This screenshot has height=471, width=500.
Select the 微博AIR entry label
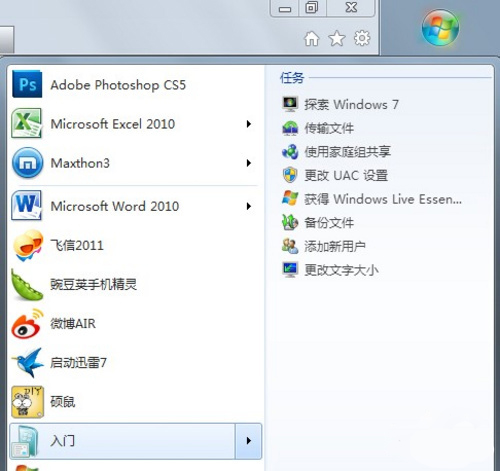coord(73,323)
